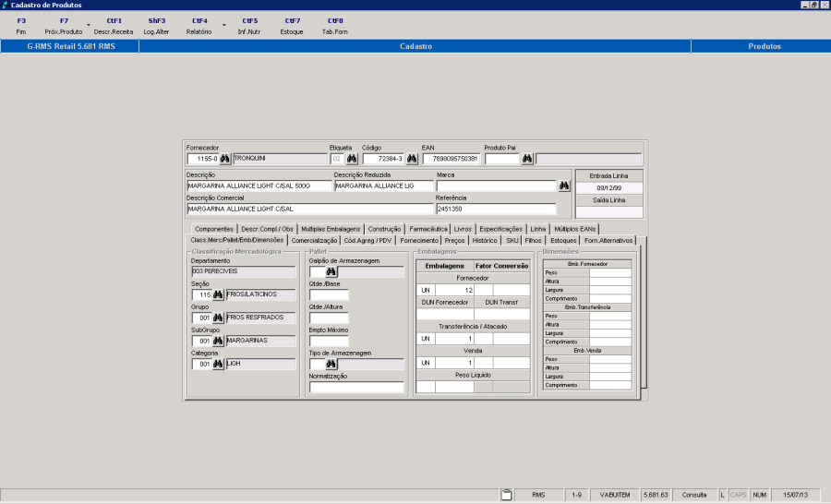Image resolution: width=831 pixels, height=504 pixels.
Task: Click CtF1 Descr.Receita toolbar button
Action: point(114,26)
